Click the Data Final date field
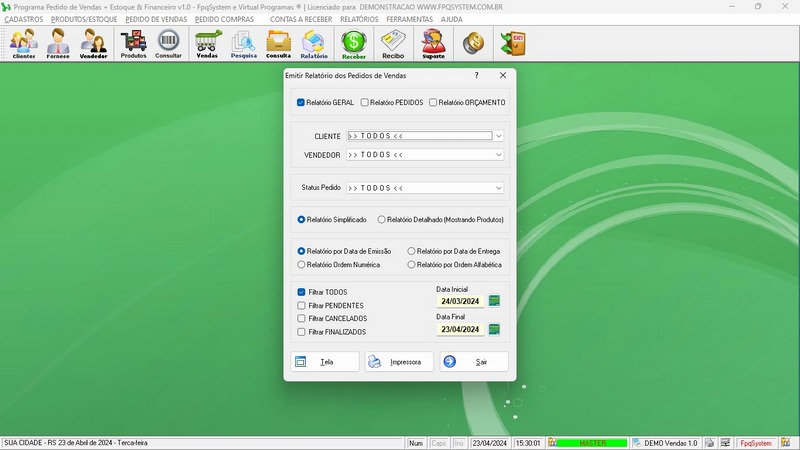 (460, 329)
